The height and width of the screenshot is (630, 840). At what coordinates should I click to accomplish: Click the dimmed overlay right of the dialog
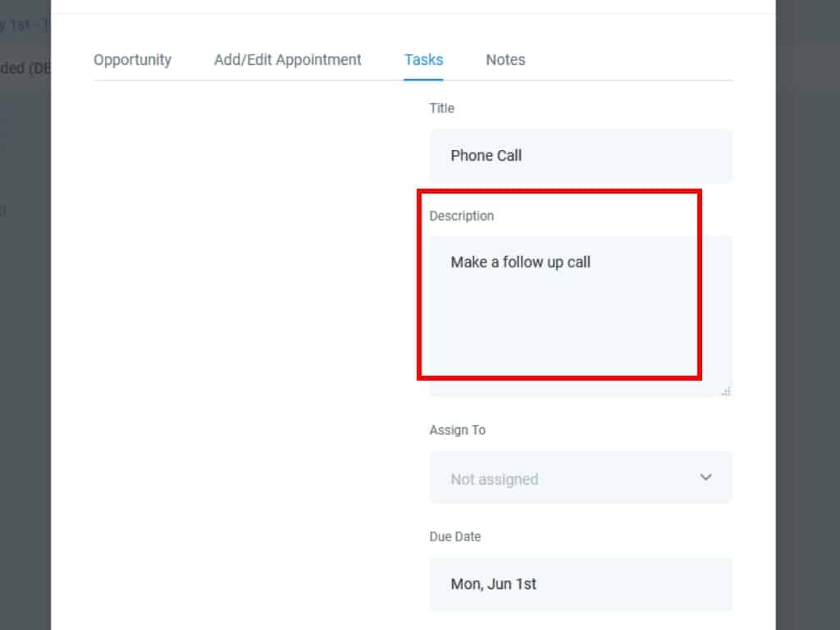click(807, 328)
